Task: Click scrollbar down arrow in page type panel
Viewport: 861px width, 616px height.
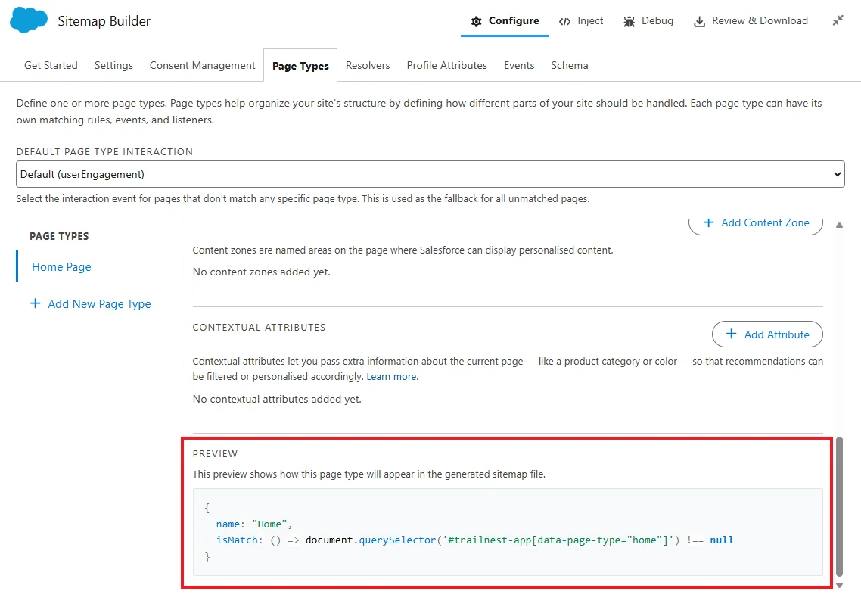Action: [839, 585]
